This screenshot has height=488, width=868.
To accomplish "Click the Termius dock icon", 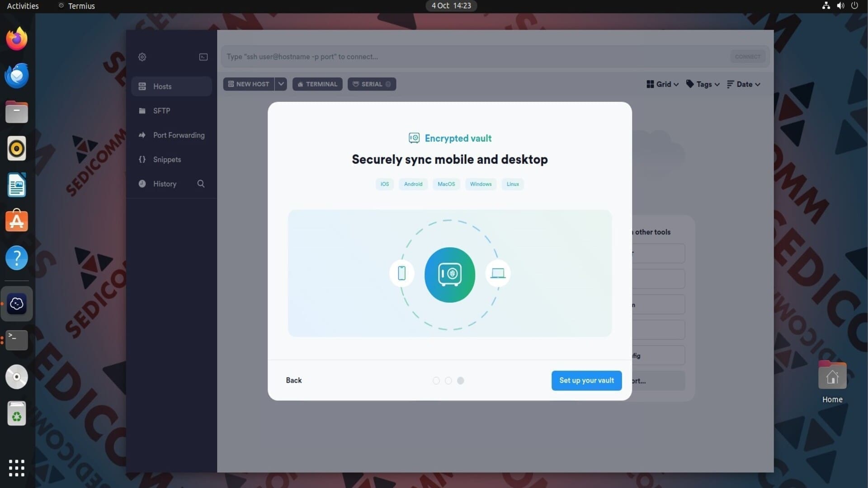I will click(x=17, y=304).
